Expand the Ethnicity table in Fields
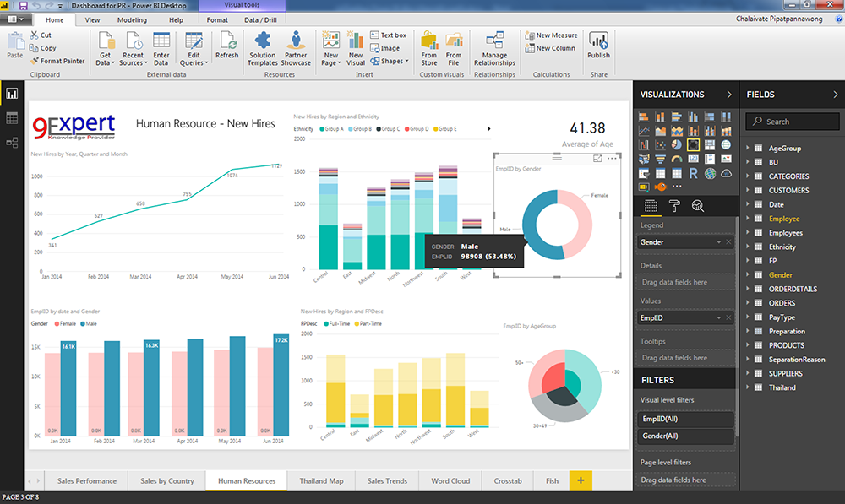 tap(748, 246)
